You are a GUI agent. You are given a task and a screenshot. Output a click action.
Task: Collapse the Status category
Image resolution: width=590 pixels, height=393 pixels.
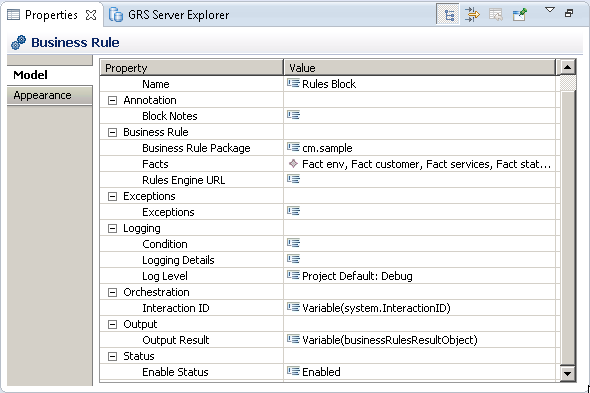tap(112, 356)
